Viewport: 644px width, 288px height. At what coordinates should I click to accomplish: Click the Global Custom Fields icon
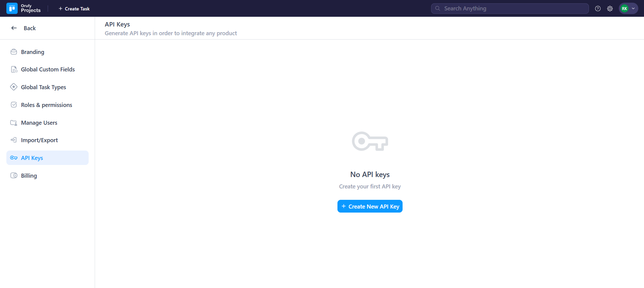[14, 69]
